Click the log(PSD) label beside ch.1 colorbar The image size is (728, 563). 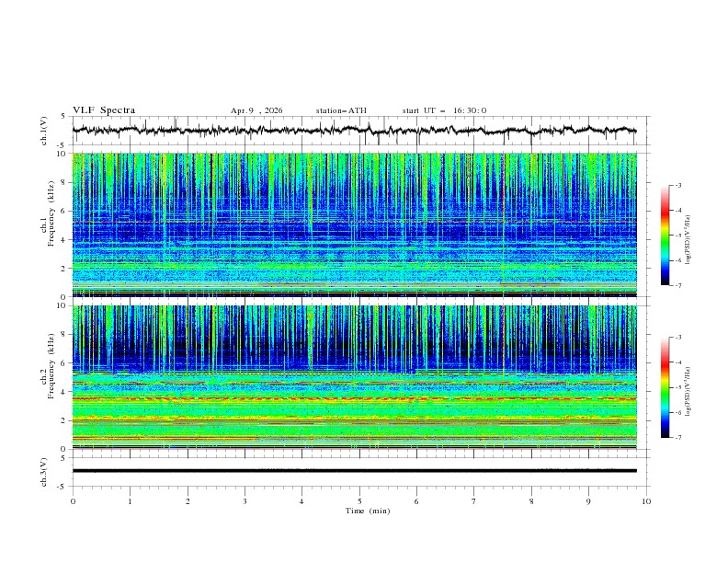tap(688, 240)
